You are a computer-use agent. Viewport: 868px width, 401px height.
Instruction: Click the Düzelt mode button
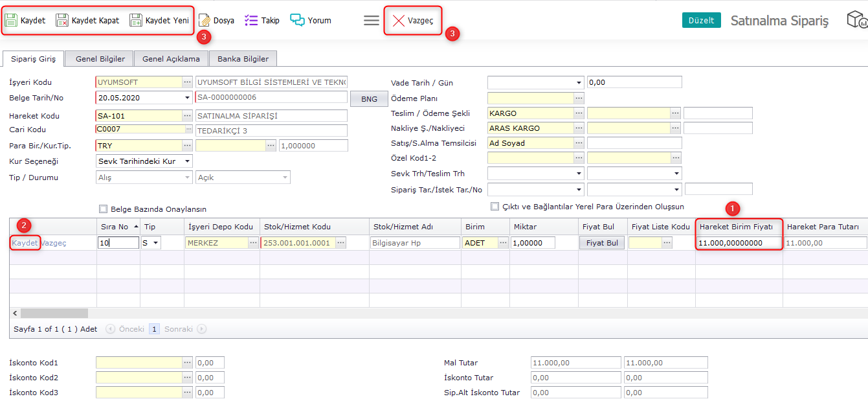(702, 20)
